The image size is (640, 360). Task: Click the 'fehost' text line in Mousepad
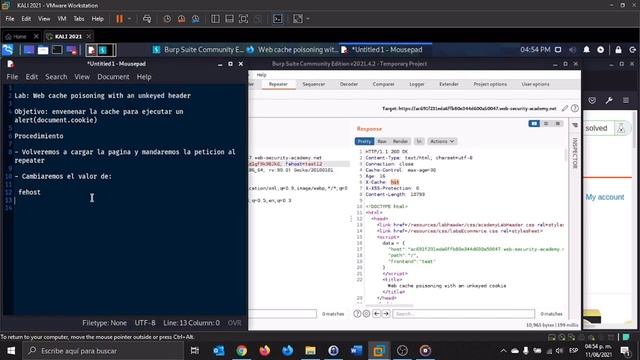click(29, 192)
